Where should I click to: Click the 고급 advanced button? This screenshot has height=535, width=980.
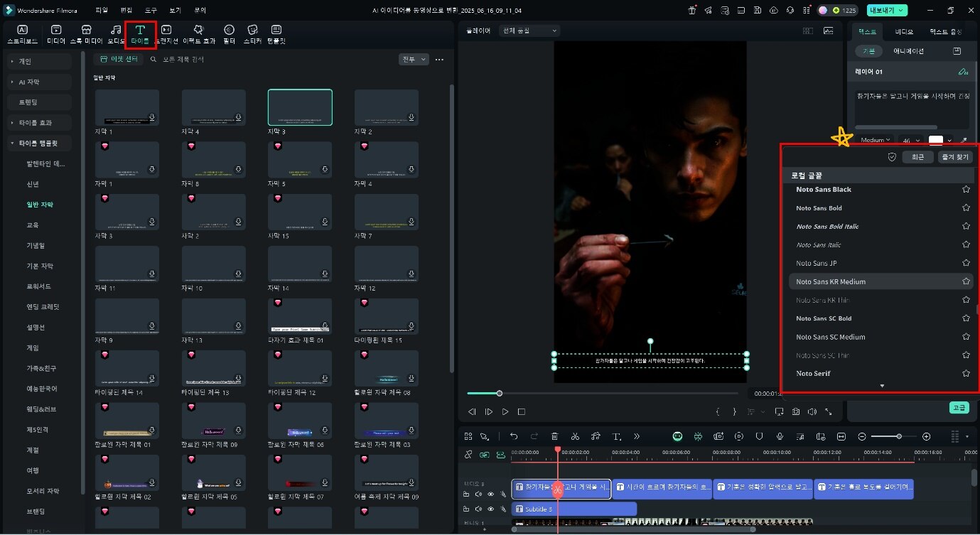[x=959, y=408]
